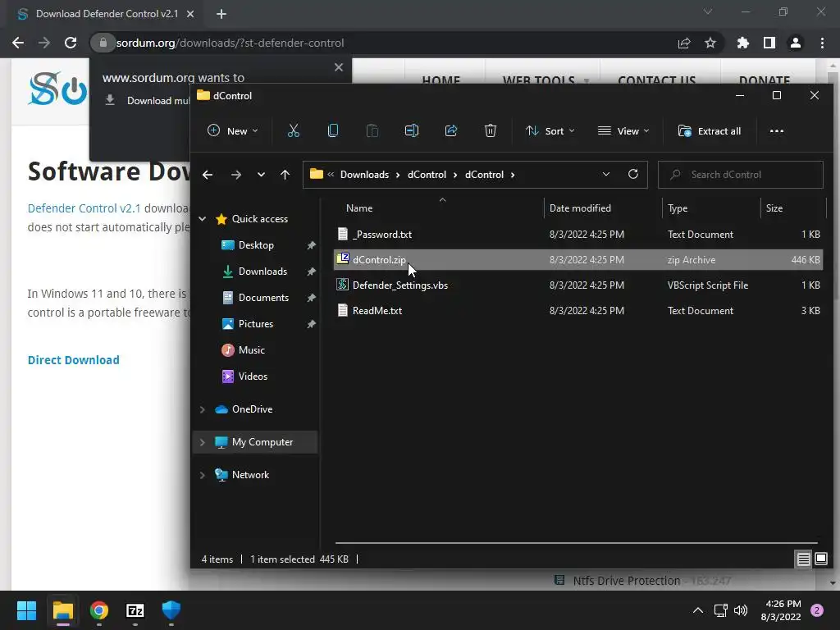Open the See more ellipsis menu in Explorer
Screen dimensions: 840x630
point(776,130)
